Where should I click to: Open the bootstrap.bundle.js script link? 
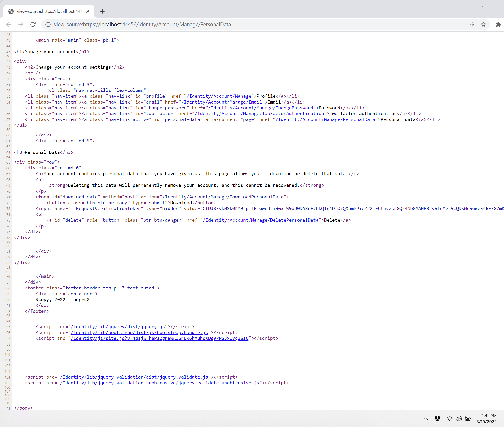[x=139, y=332]
